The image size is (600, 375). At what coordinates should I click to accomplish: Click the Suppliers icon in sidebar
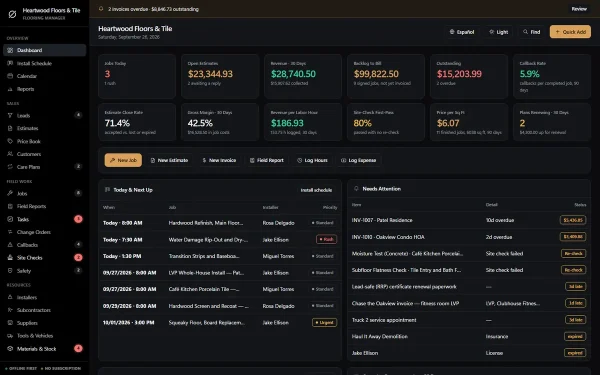pos(10,323)
